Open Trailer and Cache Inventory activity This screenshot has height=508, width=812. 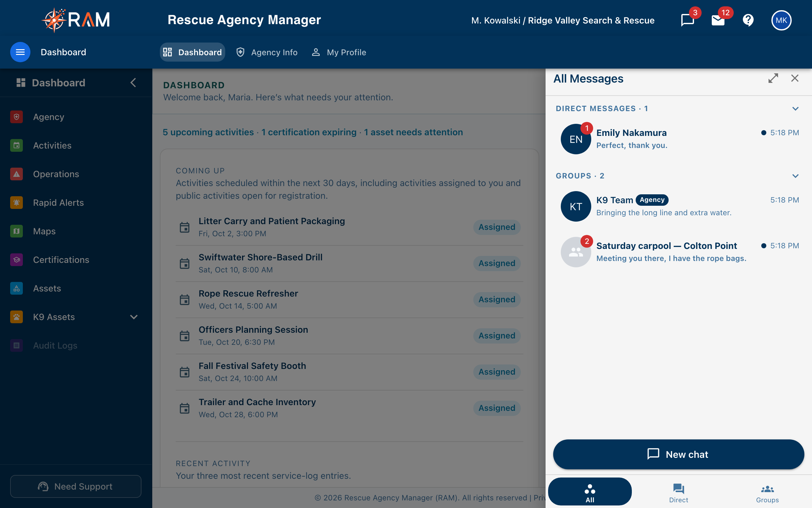pyautogui.click(x=349, y=408)
